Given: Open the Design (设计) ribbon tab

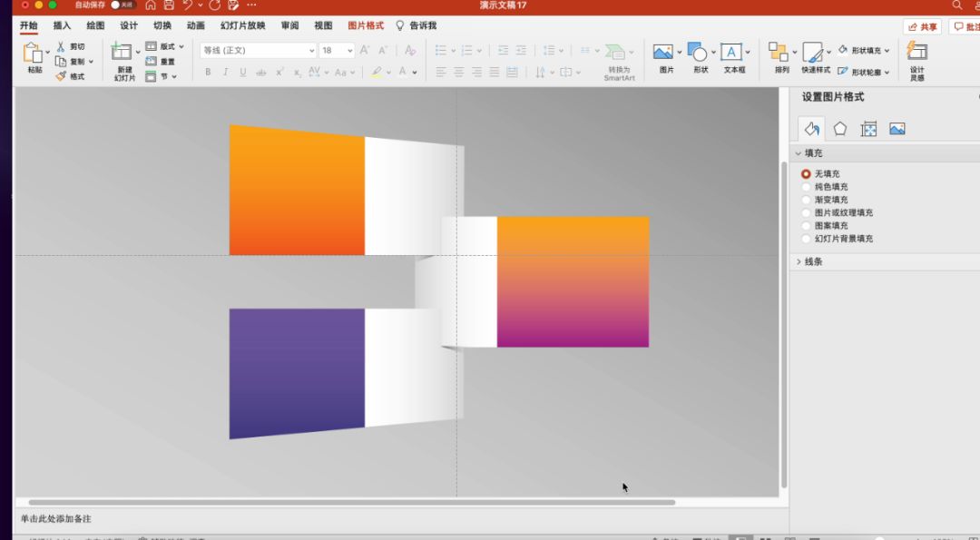Looking at the screenshot, I should 129,25.
